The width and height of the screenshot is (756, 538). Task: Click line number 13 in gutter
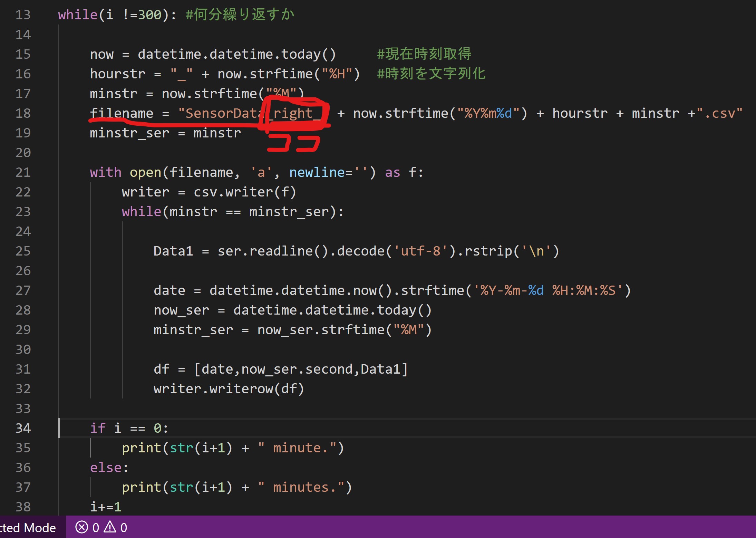pyautogui.click(x=23, y=15)
